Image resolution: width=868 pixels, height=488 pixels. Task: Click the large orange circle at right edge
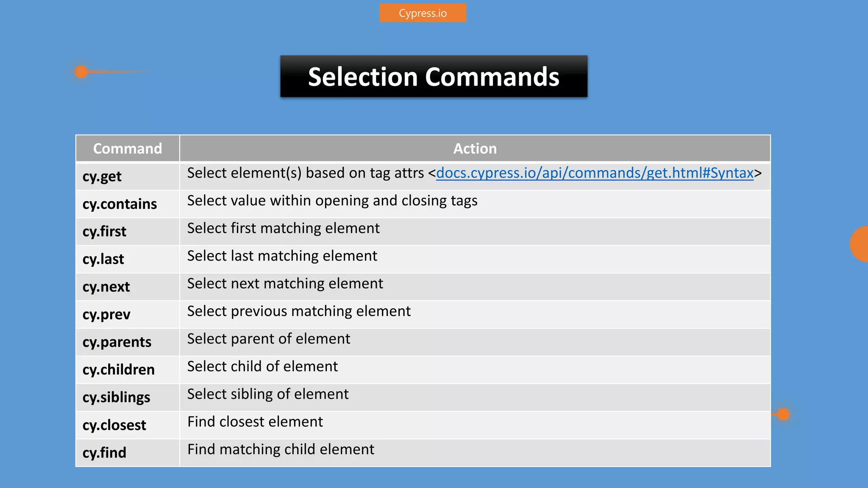(x=860, y=244)
